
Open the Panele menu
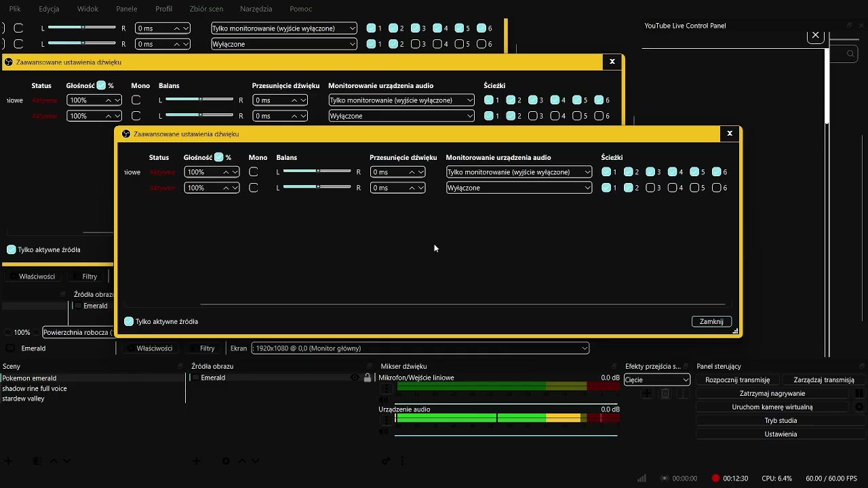pos(127,9)
